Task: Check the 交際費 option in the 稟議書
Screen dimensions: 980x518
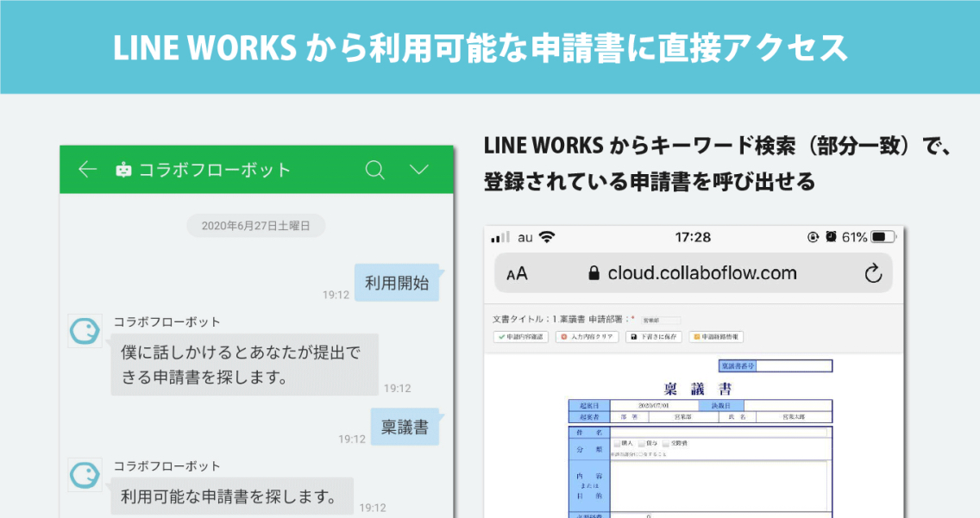Action: tap(666, 442)
